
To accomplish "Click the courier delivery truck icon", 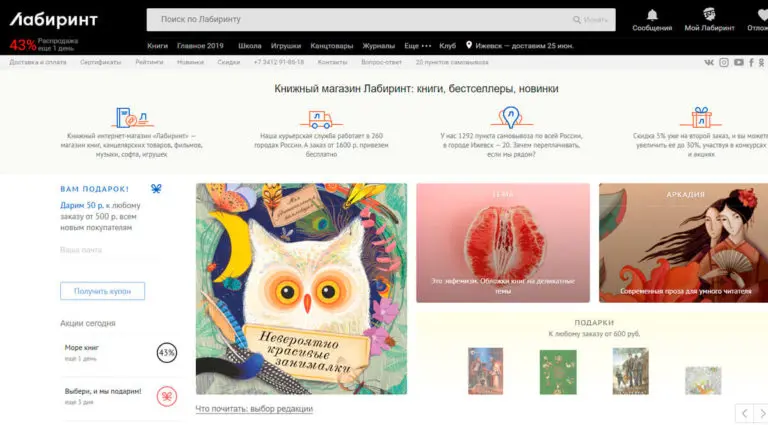I will pos(321,119).
